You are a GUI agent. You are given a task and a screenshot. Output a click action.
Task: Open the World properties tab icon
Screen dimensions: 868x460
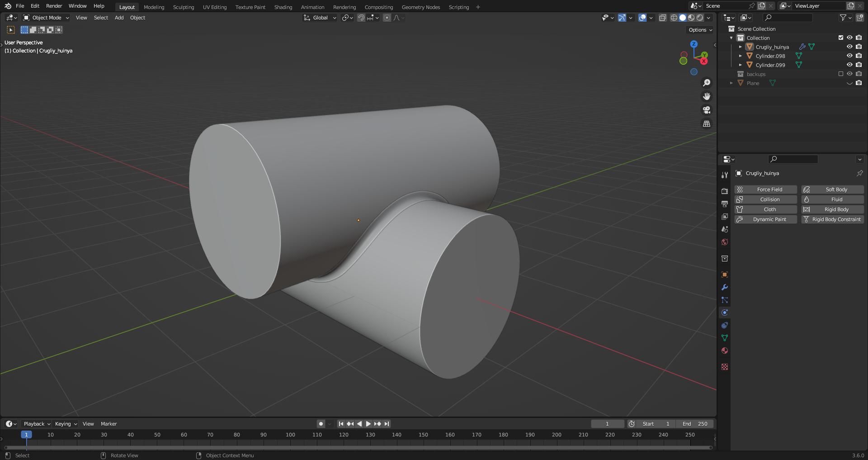725,242
